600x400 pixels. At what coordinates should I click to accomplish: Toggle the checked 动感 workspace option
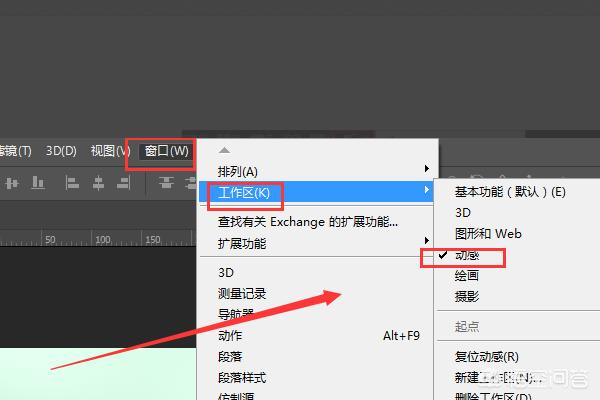coord(467,255)
